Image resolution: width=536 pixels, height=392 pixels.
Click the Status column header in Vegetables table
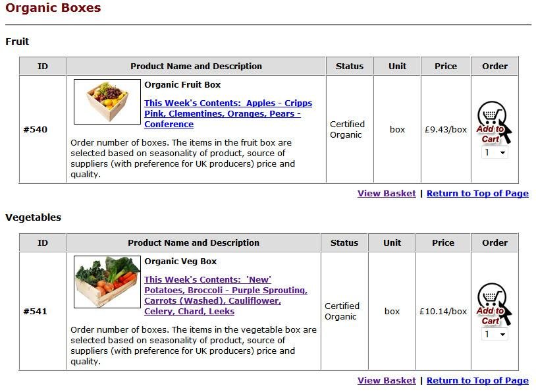click(x=344, y=242)
